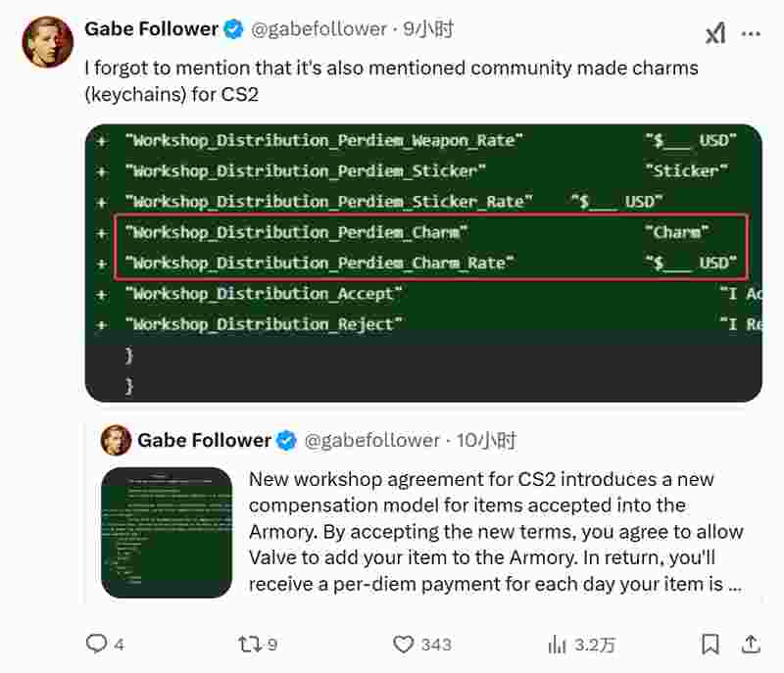Open the three-dot more options menu
This screenshot has height=673, width=784.
[751, 33]
